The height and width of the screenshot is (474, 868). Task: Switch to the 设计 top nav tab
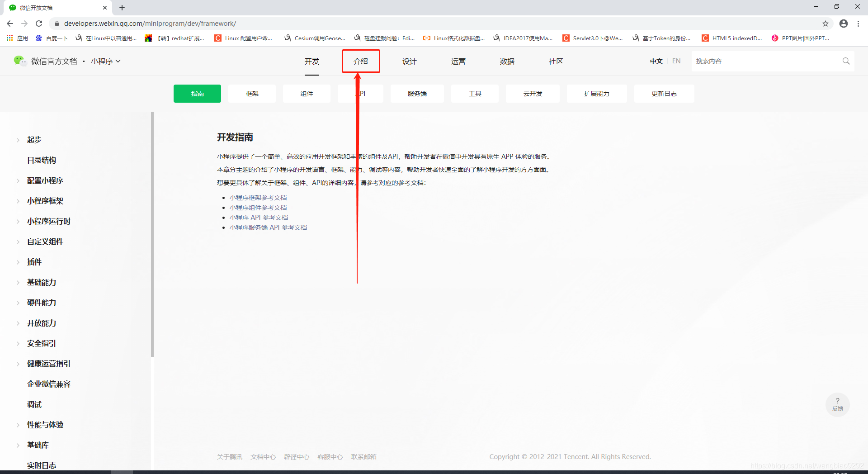point(409,61)
